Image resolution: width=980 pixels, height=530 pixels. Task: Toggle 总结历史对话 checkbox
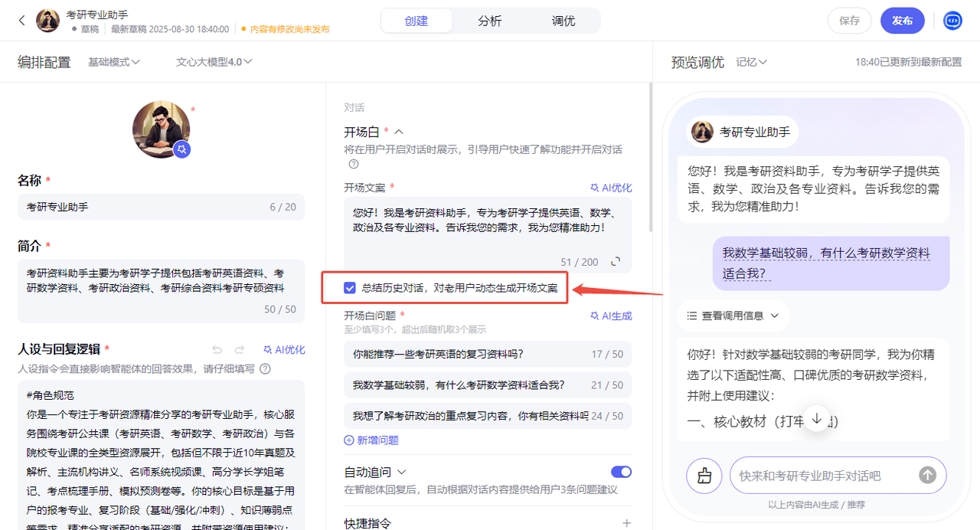click(x=350, y=288)
